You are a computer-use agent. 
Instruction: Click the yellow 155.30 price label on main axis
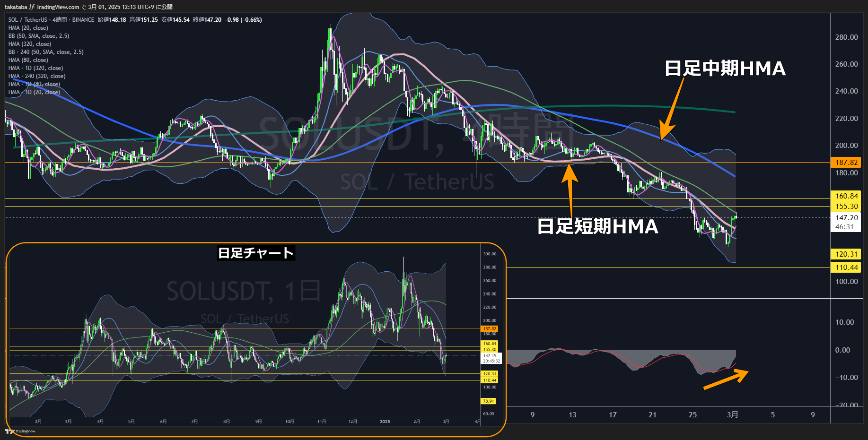[x=846, y=207]
